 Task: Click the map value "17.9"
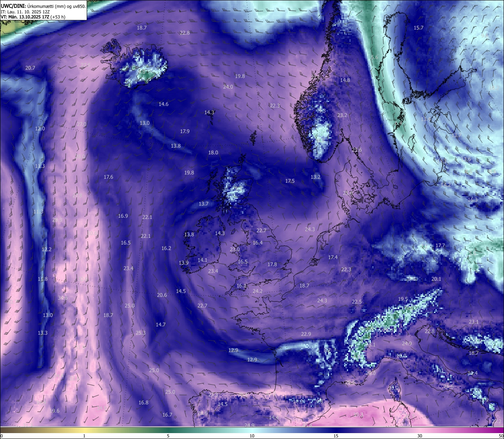185,132
